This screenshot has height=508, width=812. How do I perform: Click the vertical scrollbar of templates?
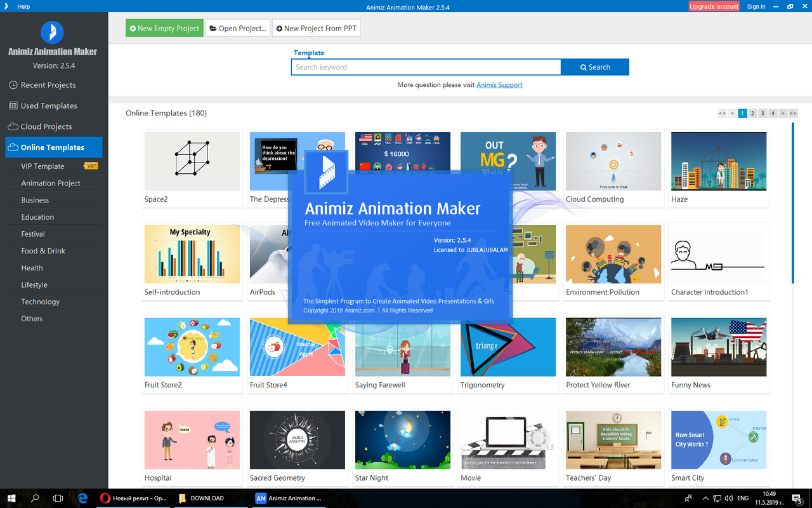pos(793,203)
